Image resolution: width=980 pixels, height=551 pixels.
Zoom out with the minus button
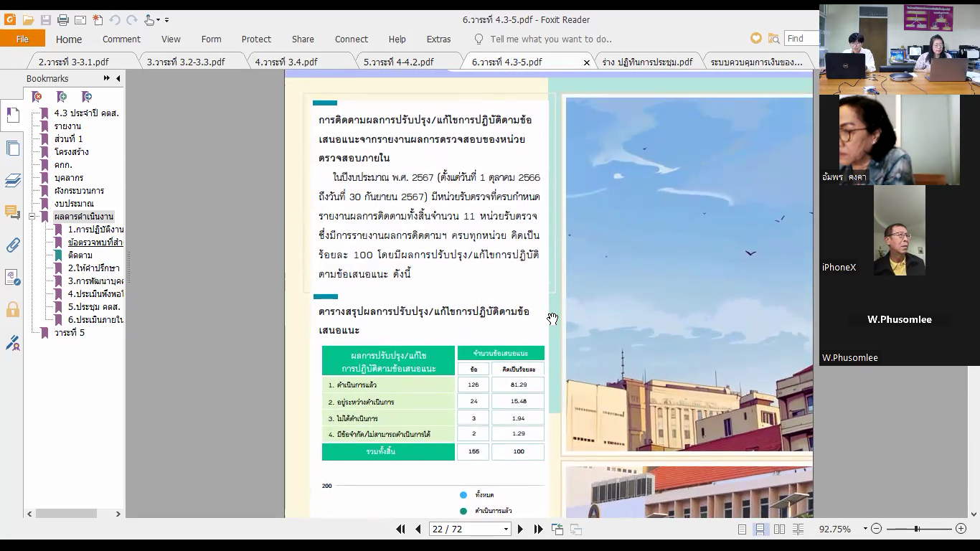876,529
